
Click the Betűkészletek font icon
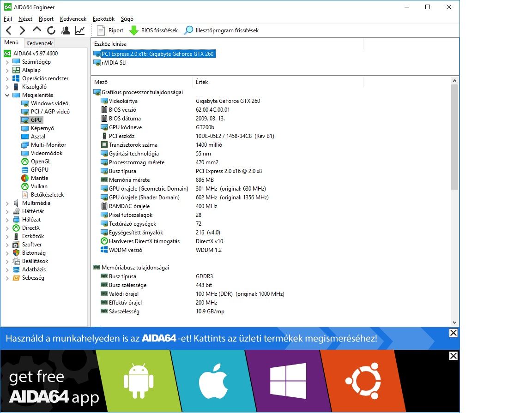25,195
